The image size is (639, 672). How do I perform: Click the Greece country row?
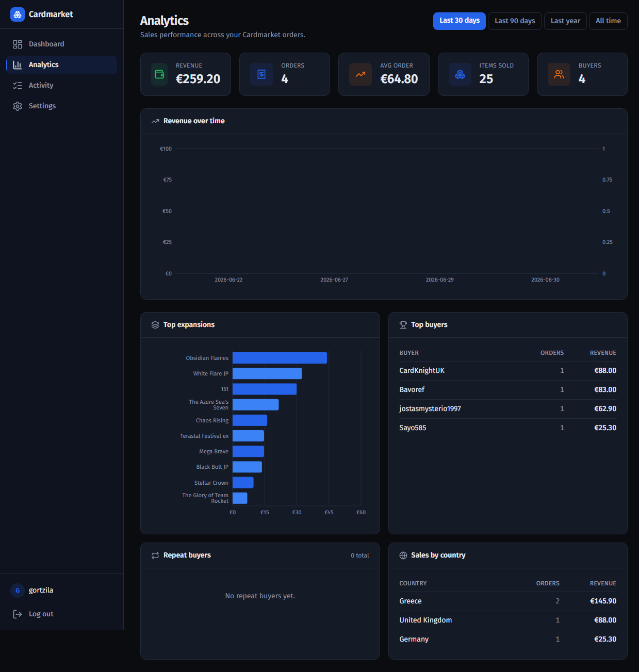[x=508, y=601]
